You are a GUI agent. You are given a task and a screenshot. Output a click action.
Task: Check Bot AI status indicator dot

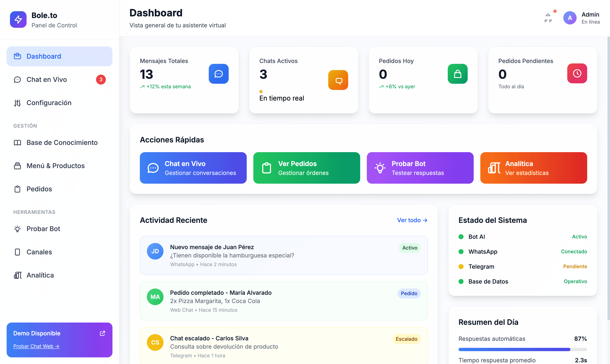461,237
